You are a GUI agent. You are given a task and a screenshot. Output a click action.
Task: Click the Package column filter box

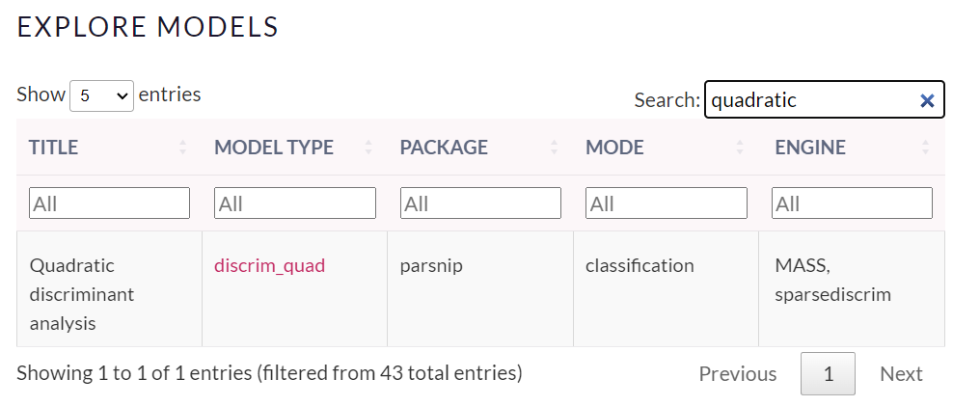[x=480, y=203]
